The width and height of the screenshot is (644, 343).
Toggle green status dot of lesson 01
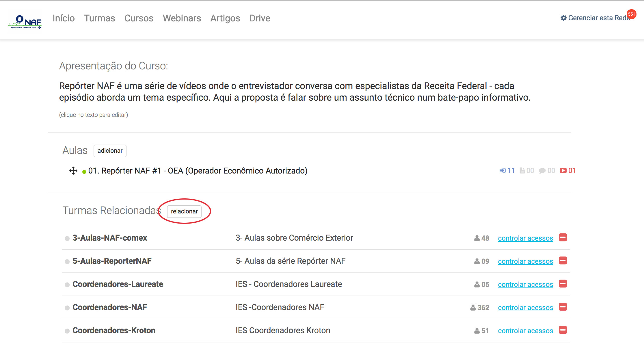click(x=84, y=172)
